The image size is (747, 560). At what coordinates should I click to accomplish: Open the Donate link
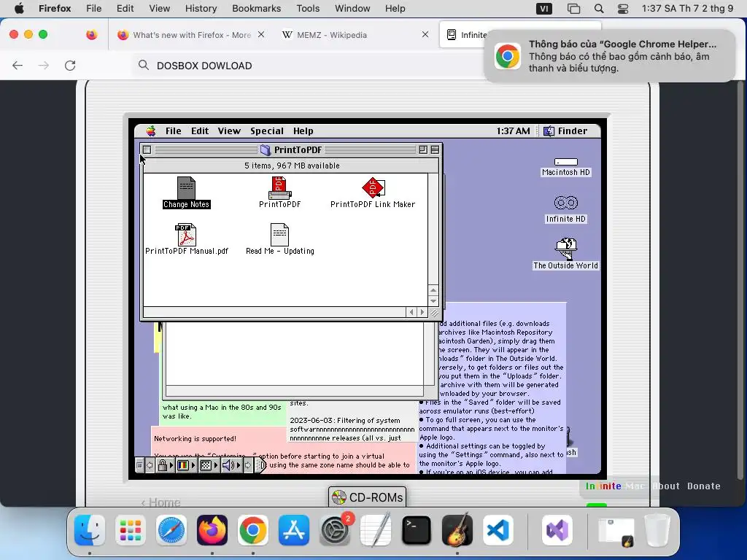pyautogui.click(x=704, y=486)
